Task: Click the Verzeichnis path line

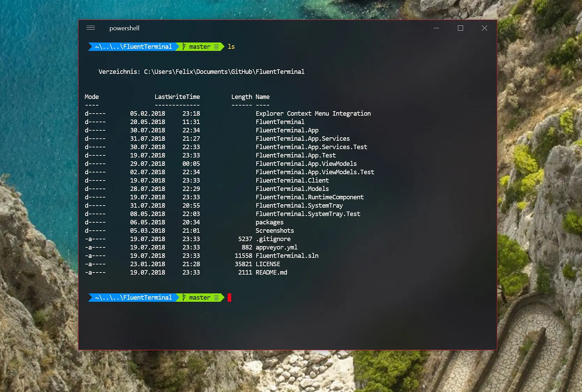Action: pos(201,71)
